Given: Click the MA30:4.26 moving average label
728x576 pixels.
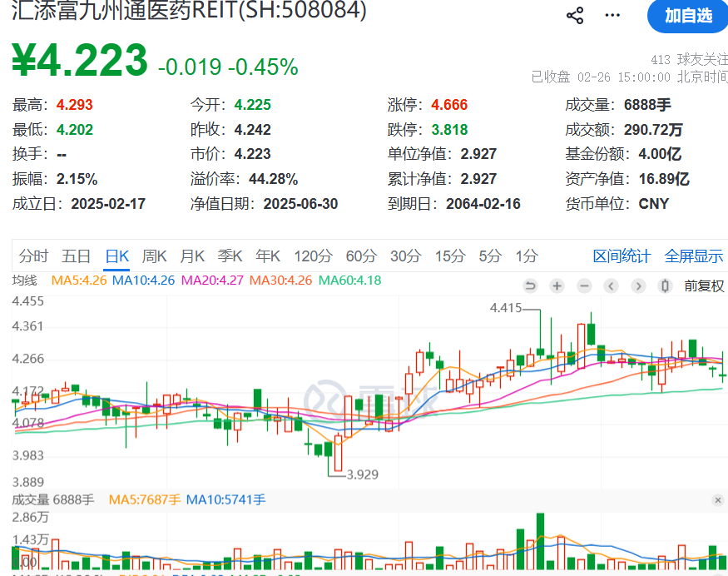Looking at the screenshot, I should pos(281,281).
